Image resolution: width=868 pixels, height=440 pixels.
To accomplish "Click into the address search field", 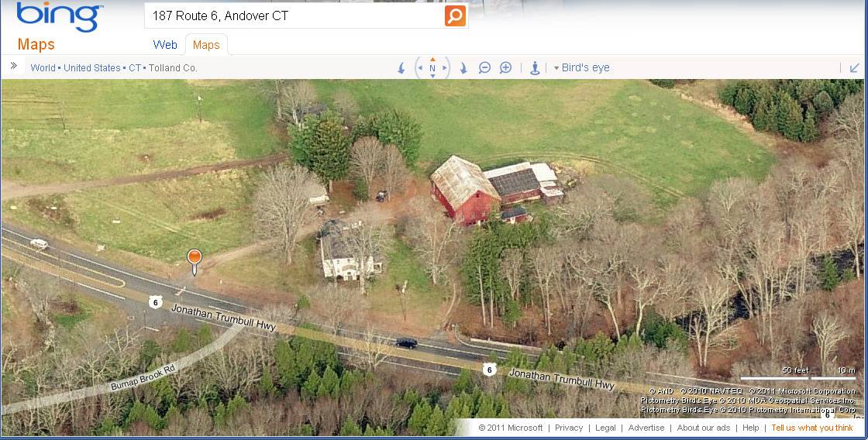I will coord(294,15).
